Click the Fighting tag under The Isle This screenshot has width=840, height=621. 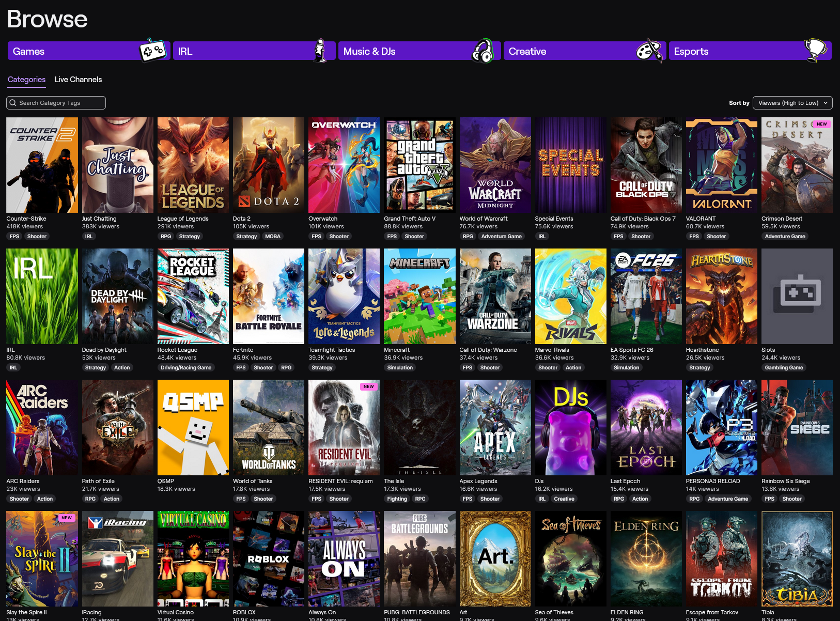[x=397, y=499]
